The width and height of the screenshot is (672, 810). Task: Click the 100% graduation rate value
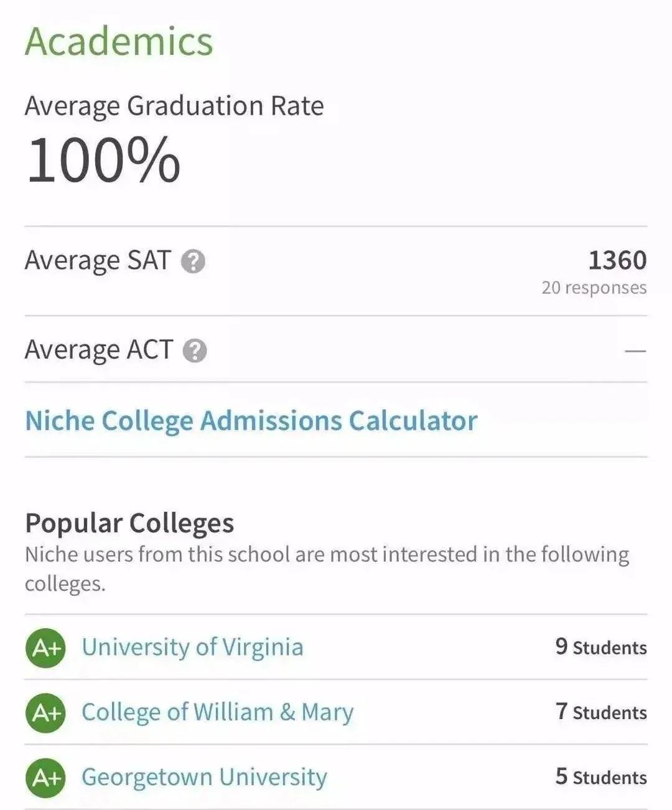[103, 161]
